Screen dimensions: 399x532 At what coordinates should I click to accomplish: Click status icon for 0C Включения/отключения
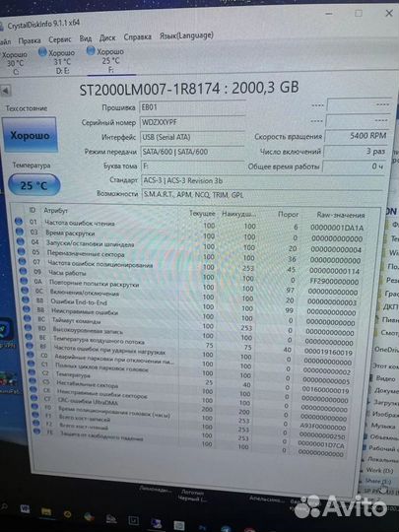coord(25,290)
